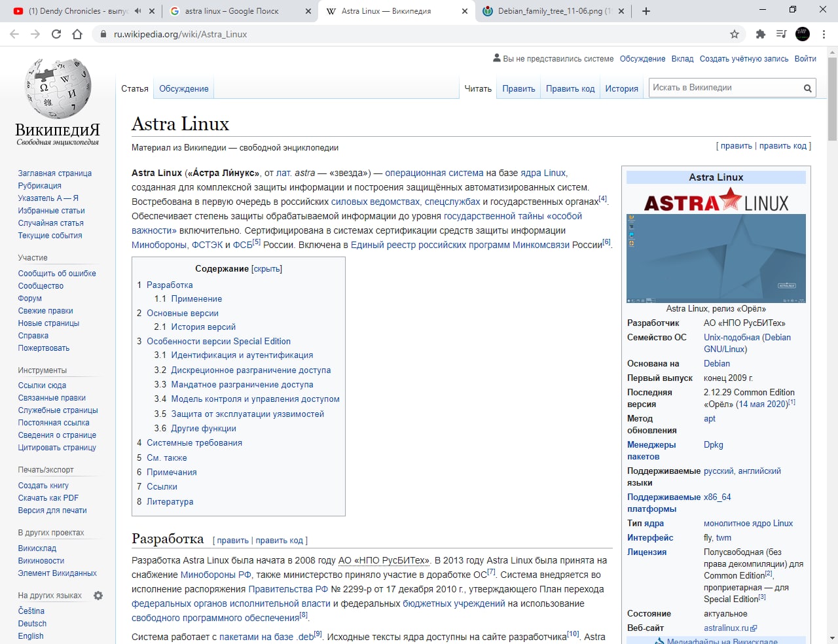Bookmark this page with star icon
This screenshot has height=644, width=838.
point(735,34)
